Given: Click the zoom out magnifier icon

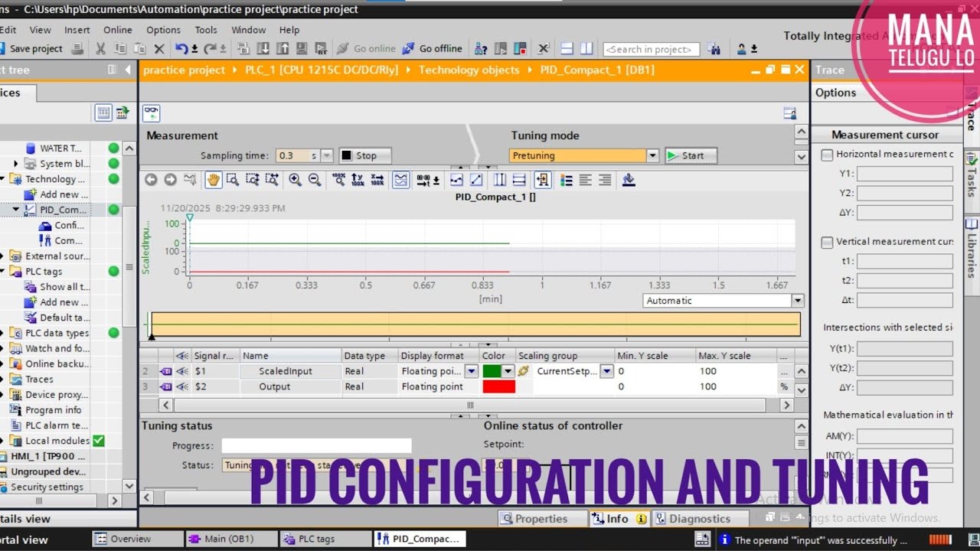Looking at the screenshot, I should pos(314,180).
